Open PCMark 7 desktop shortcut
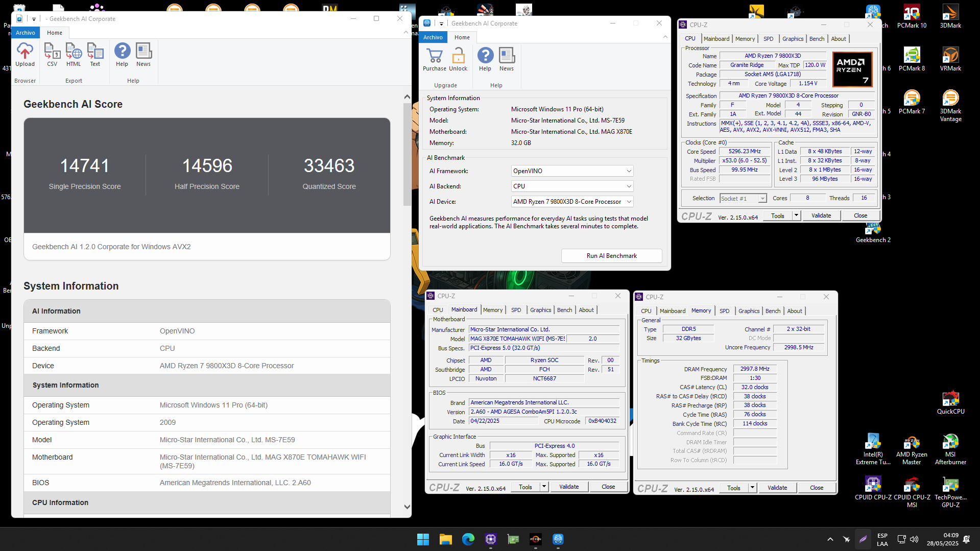The width and height of the screenshot is (980, 551). [912, 102]
